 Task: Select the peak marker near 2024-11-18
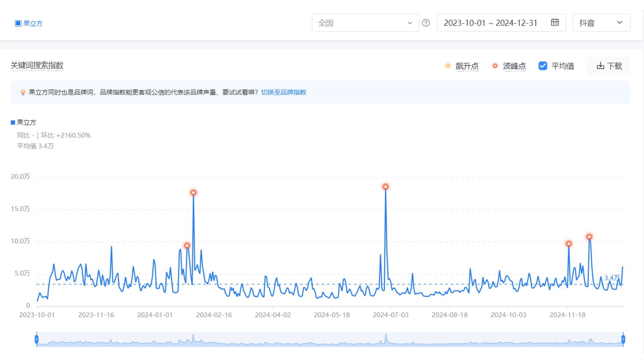point(569,244)
